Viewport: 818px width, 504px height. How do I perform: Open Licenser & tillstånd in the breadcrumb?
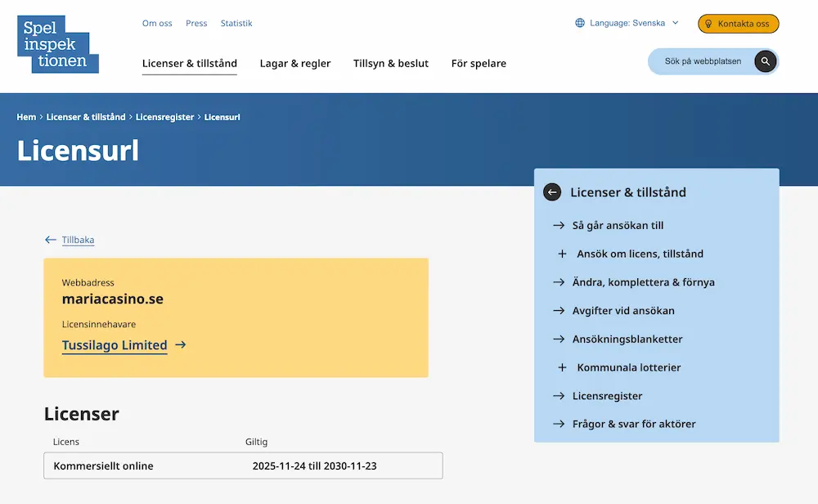(86, 117)
